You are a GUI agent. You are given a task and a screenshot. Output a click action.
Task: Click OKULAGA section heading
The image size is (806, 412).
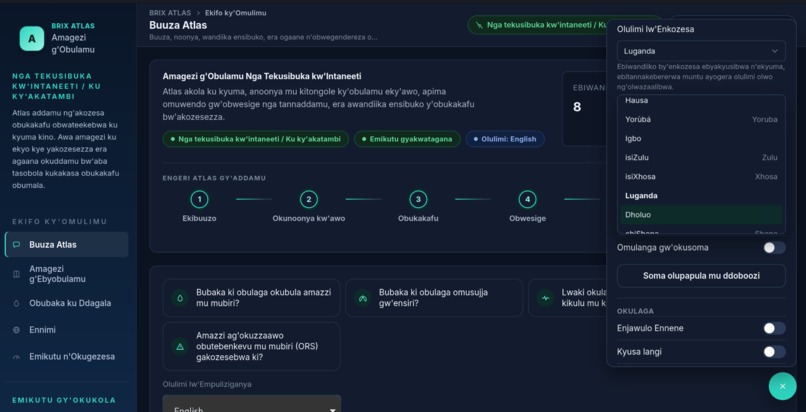635,311
